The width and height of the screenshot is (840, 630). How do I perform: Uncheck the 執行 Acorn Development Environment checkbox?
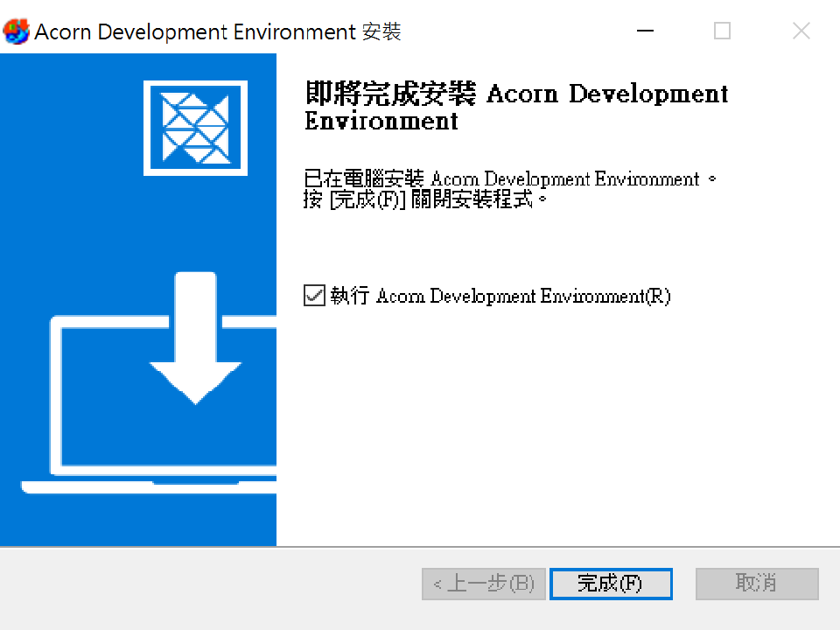[x=313, y=296]
